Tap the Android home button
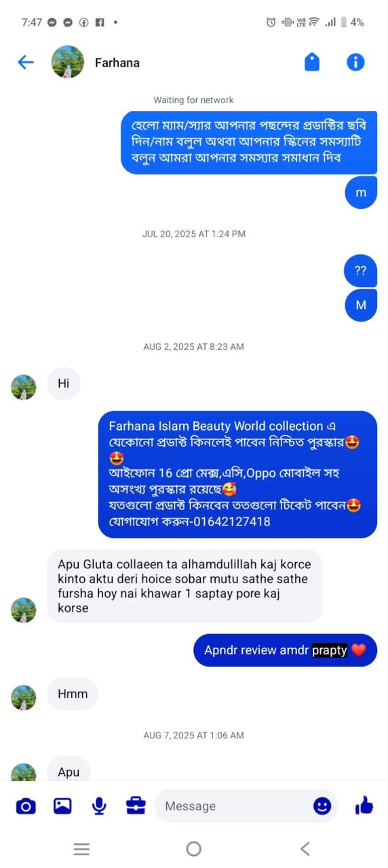This screenshot has height=868, width=388. click(x=194, y=848)
